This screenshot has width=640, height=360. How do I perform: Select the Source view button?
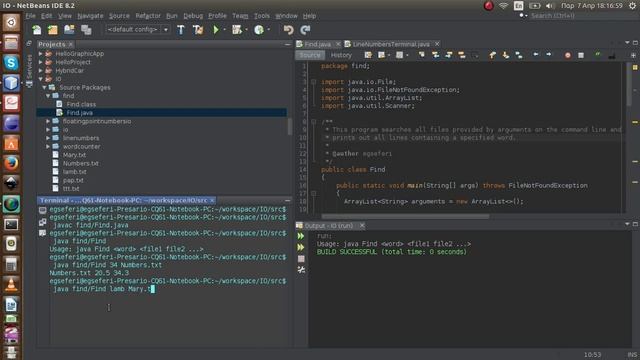(310, 55)
